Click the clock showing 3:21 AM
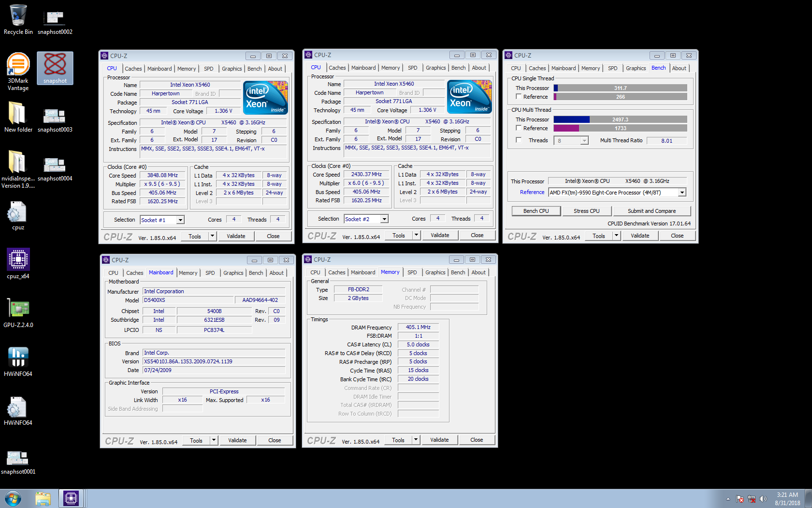This screenshot has width=812, height=508. [787, 495]
